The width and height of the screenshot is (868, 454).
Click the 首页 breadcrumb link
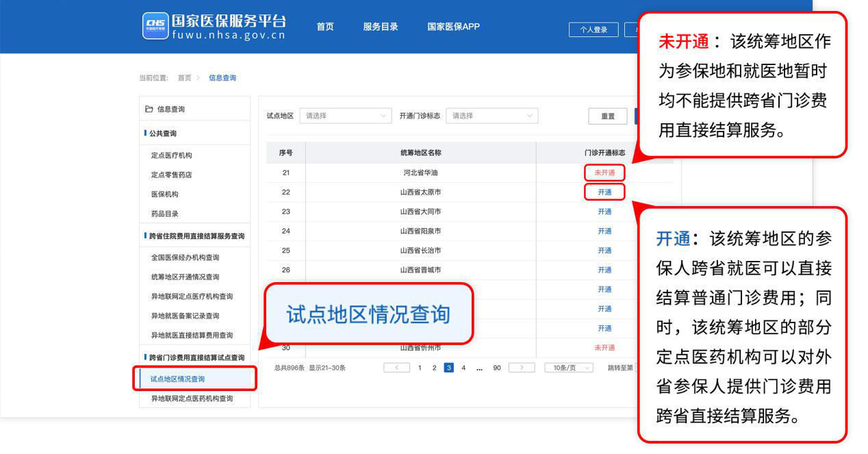pyautogui.click(x=184, y=78)
